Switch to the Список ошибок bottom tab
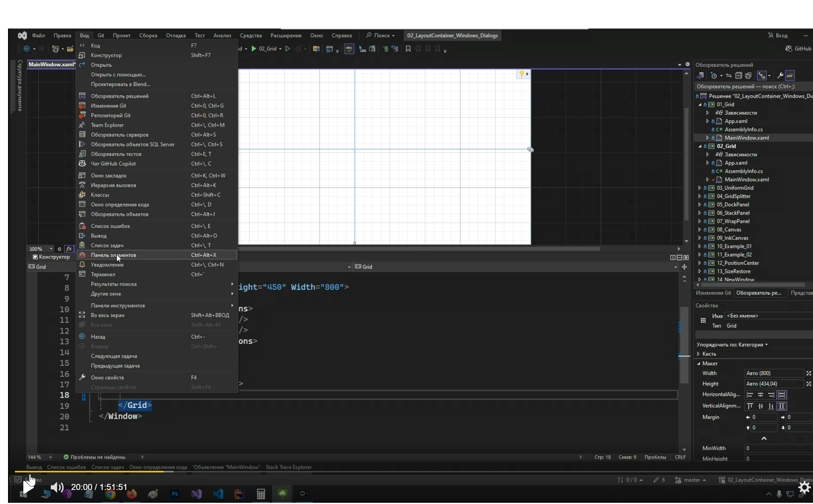Viewport: 813px width, 504px height. point(66,467)
